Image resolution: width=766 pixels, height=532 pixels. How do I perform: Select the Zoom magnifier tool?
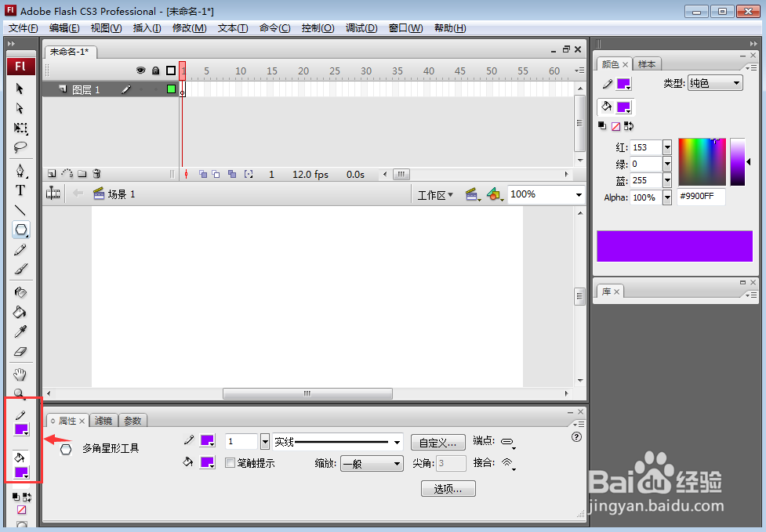(19, 393)
